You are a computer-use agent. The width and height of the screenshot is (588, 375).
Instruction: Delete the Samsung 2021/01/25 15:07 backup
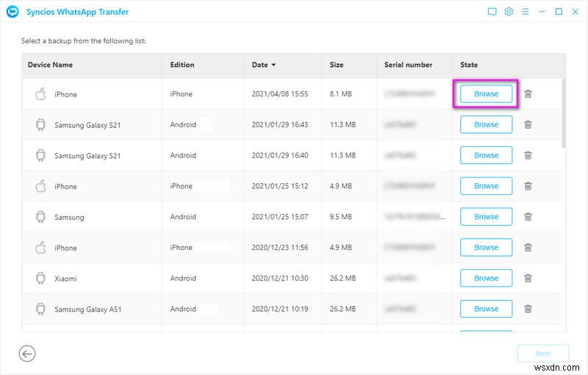click(528, 217)
